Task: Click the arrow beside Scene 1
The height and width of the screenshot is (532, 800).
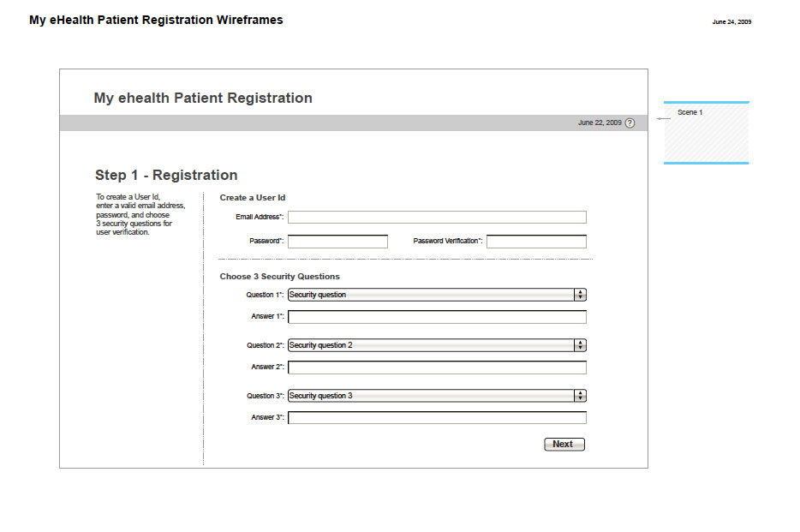Action: click(x=663, y=118)
